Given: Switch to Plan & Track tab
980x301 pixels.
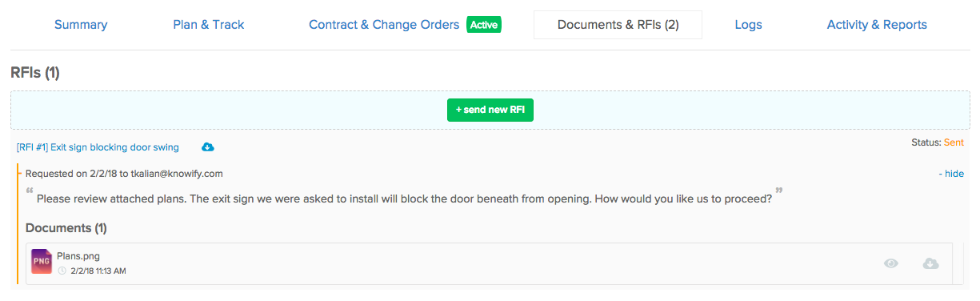Looking at the screenshot, I should pyautogui.click(x=209, y=25).
